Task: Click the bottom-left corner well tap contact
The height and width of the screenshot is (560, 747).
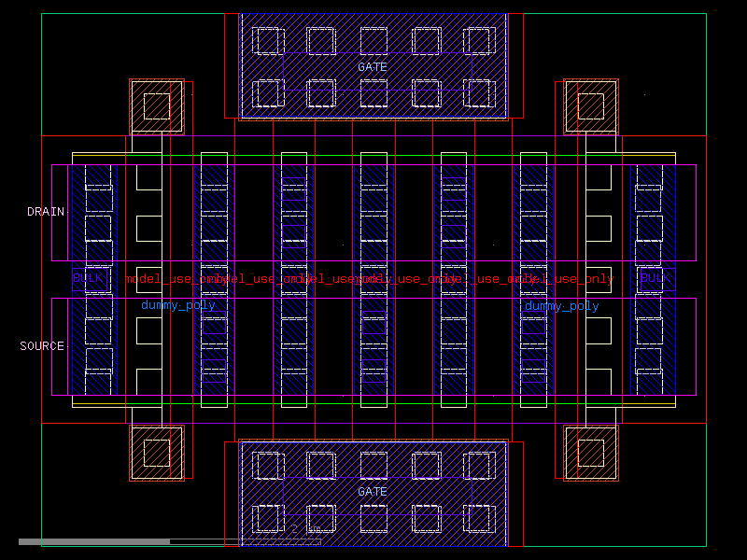Action: point(155,453)
